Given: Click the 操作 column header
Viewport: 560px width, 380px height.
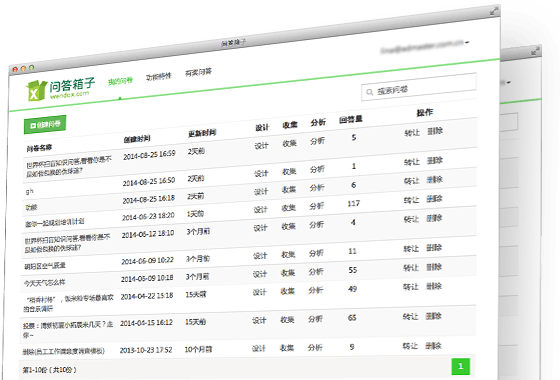Looking at the screenshot, I should (x=425, y=113).
